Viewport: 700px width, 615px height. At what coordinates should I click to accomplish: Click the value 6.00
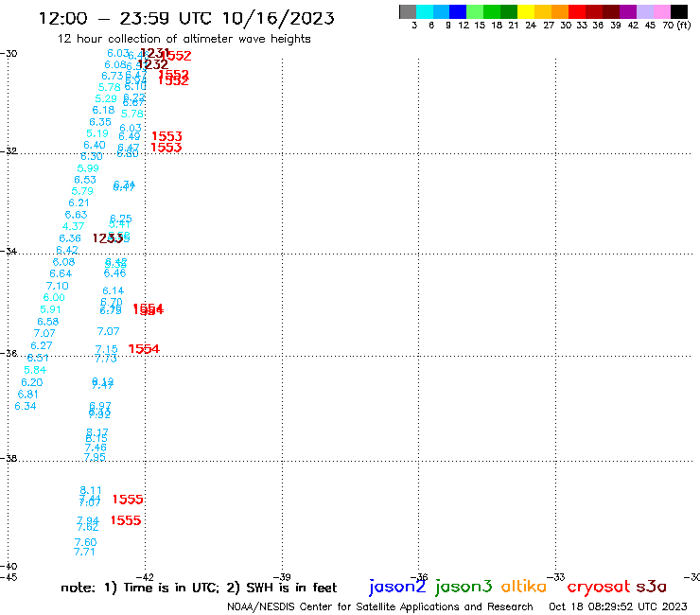click(x=54, y=297)
